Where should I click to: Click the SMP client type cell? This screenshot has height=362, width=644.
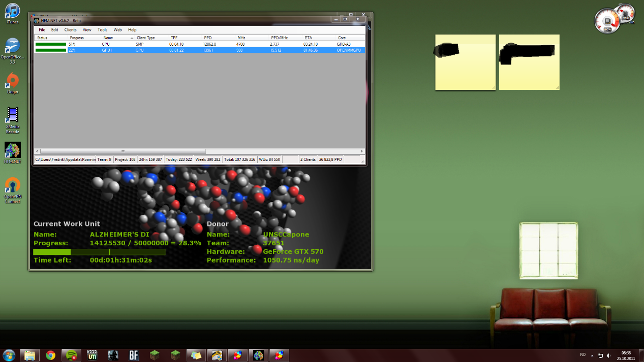[x=140, y=44]
